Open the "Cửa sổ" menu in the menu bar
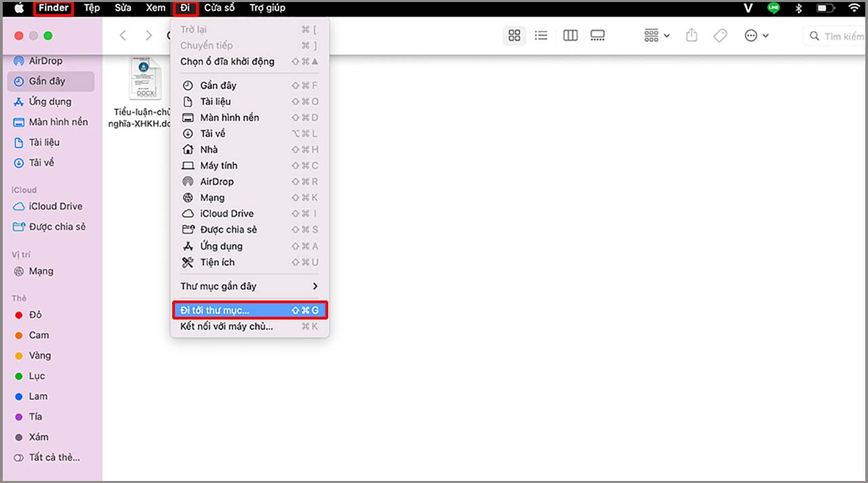This screenshot has width=868, height=483. tap(220, 8)
